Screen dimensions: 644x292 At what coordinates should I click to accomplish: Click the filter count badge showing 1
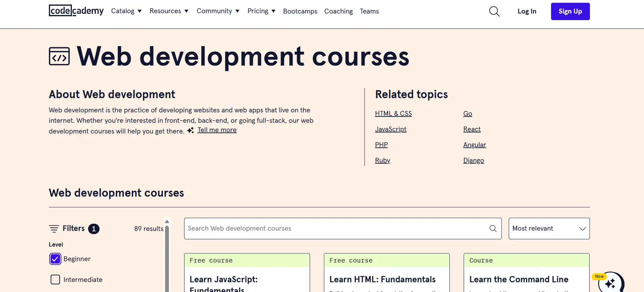(94, 229)
